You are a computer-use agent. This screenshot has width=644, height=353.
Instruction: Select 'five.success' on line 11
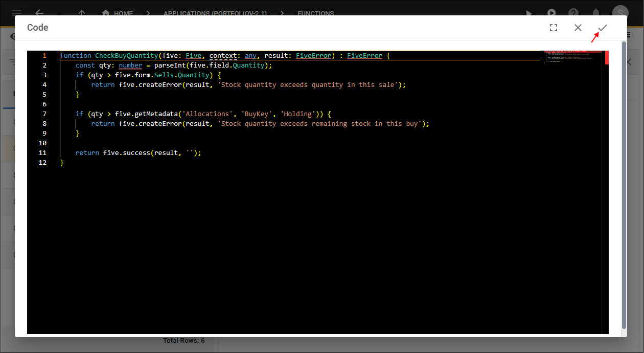click(127, 152)
